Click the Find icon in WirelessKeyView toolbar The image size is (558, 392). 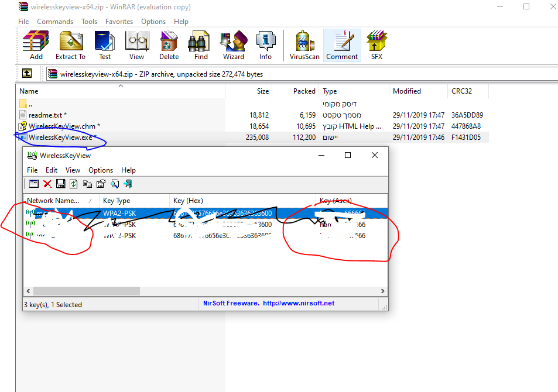(115, 184)
